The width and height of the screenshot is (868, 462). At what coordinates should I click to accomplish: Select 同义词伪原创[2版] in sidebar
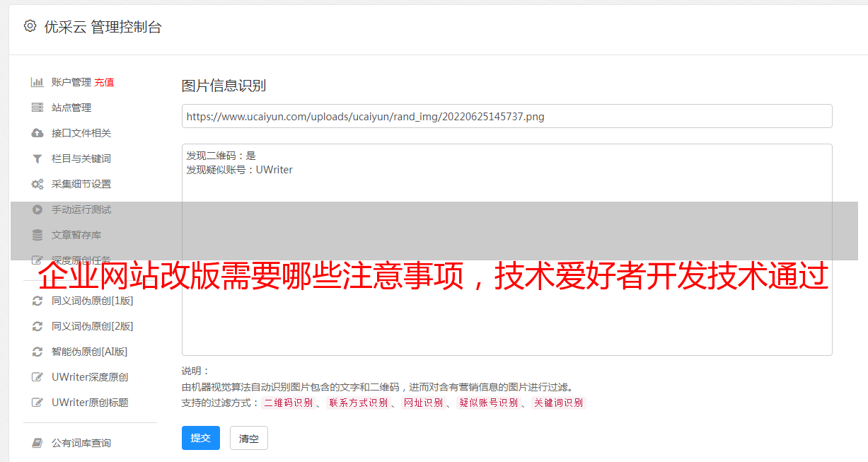point(93,326)
